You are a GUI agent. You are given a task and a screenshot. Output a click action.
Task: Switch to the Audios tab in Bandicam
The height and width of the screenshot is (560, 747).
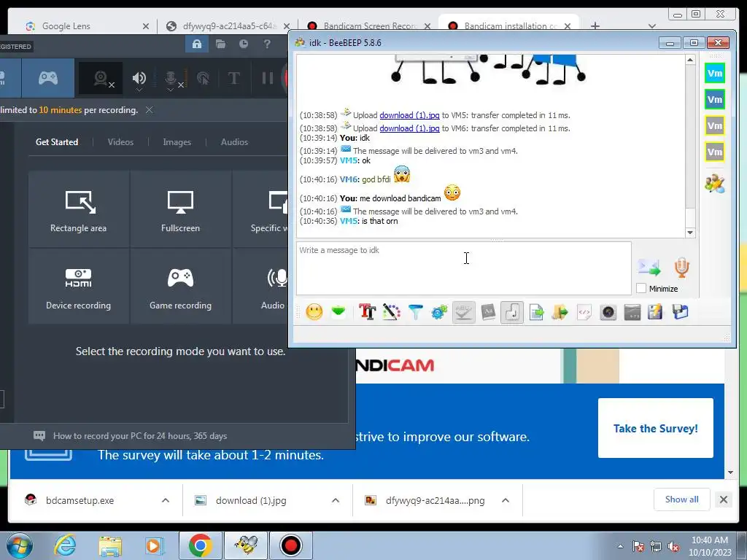pyautogui.click(x=234, y=142)
